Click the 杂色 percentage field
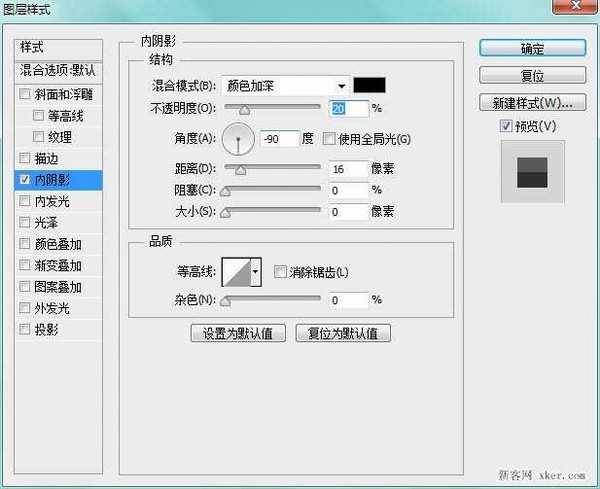This screenshot has height=489, width=600. (349, 300)
